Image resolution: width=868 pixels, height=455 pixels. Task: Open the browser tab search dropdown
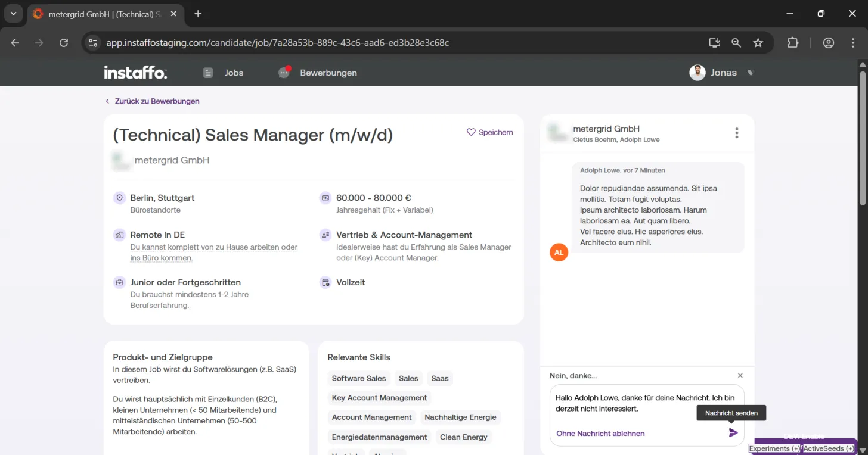pyautogui.click(x=13, y=14)
